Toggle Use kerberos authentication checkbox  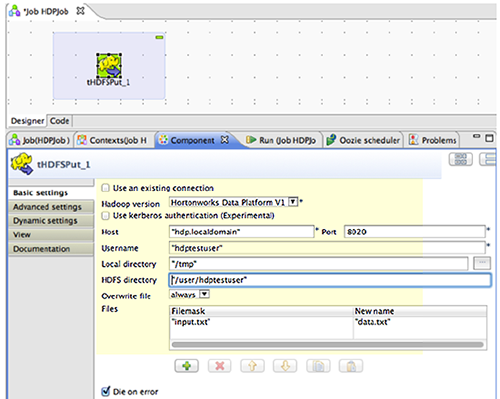(x=105, y=216)
